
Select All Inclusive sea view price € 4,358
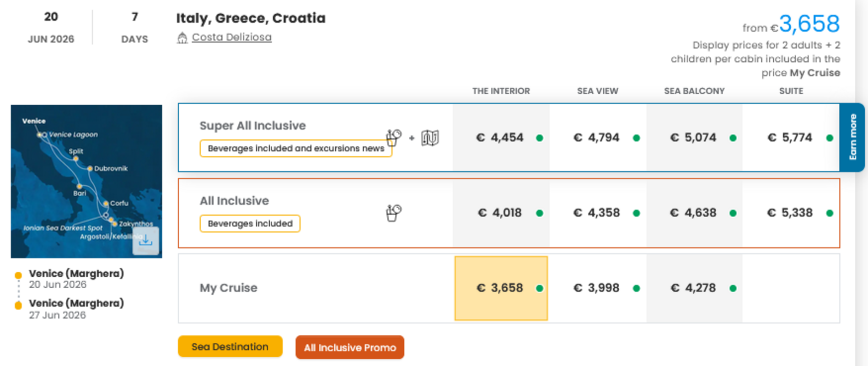[597, 213]
